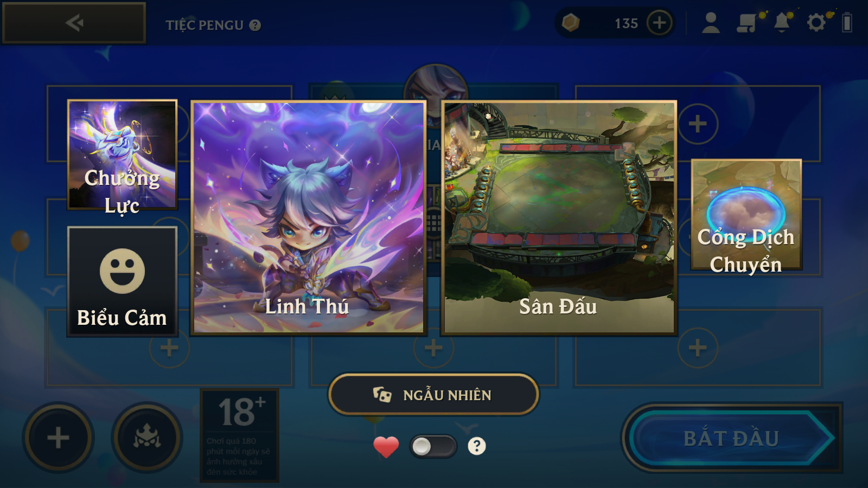Image resolution: width=868 pixels, height=488 pixels.
Task: Click the large plus button bottom left
Action: pyautogui.click(x=58, y=437)
